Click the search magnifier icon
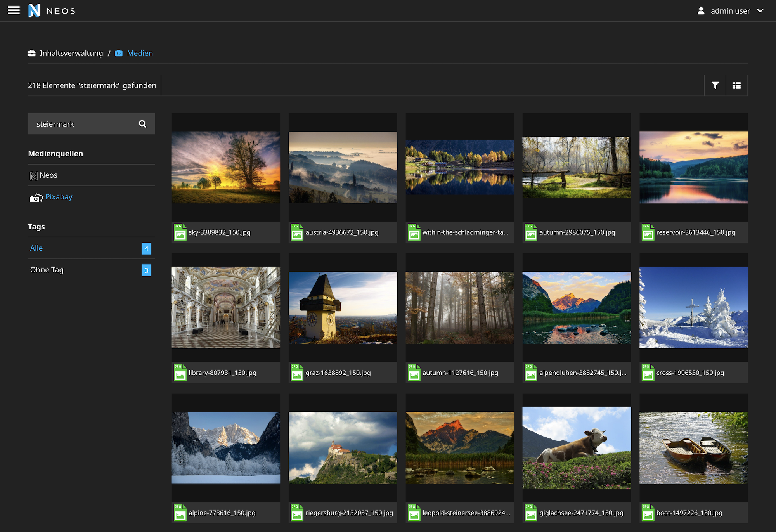776x532 pixels. [x=142, y=124]
